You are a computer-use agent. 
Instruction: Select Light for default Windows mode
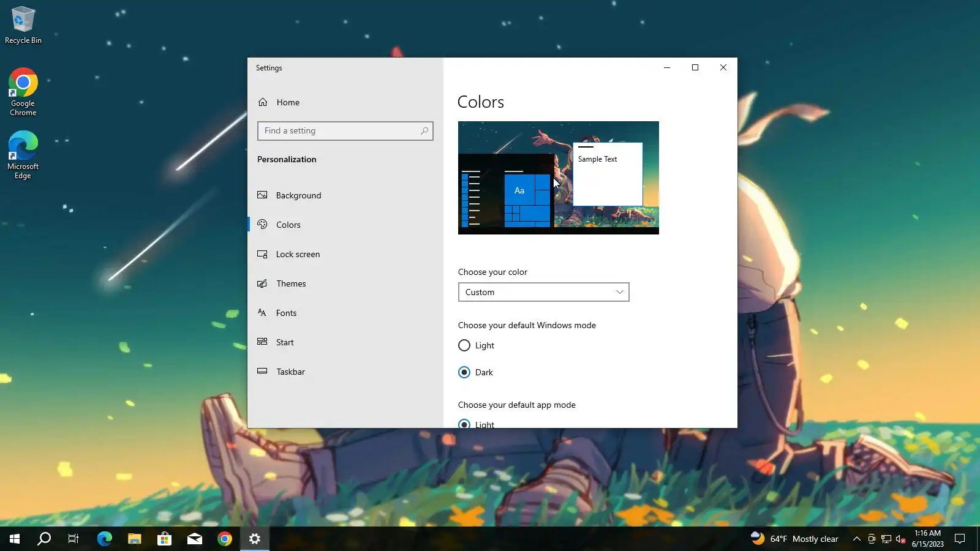click(x=476, y=345)
